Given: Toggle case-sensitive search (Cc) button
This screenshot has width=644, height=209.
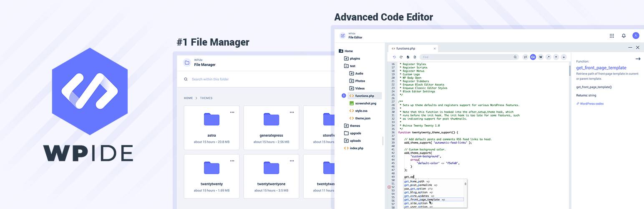Looking at the screenshot, I should tap(533, 57).
